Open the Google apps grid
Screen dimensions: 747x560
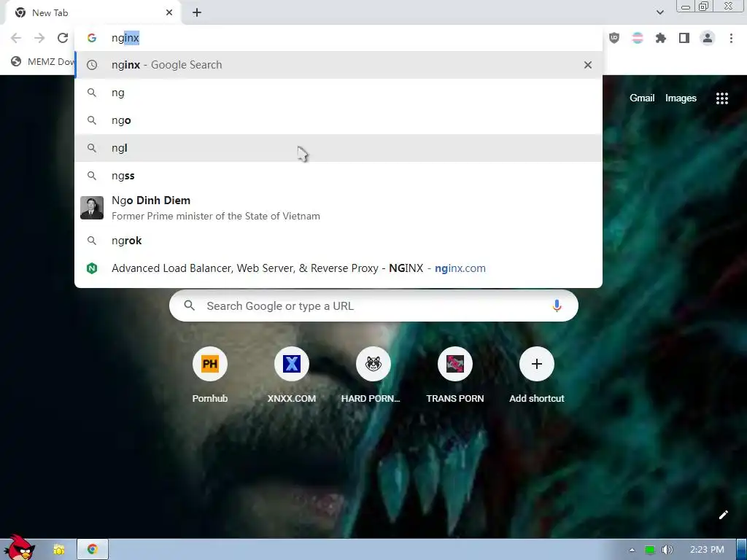pos(721,98)
